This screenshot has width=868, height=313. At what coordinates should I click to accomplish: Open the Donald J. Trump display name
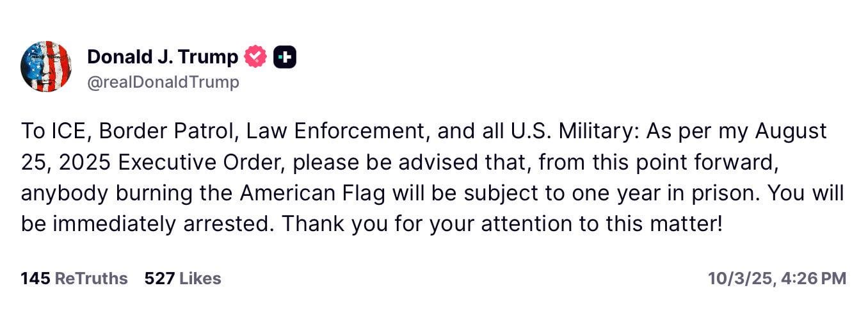[x=162, y=57]
